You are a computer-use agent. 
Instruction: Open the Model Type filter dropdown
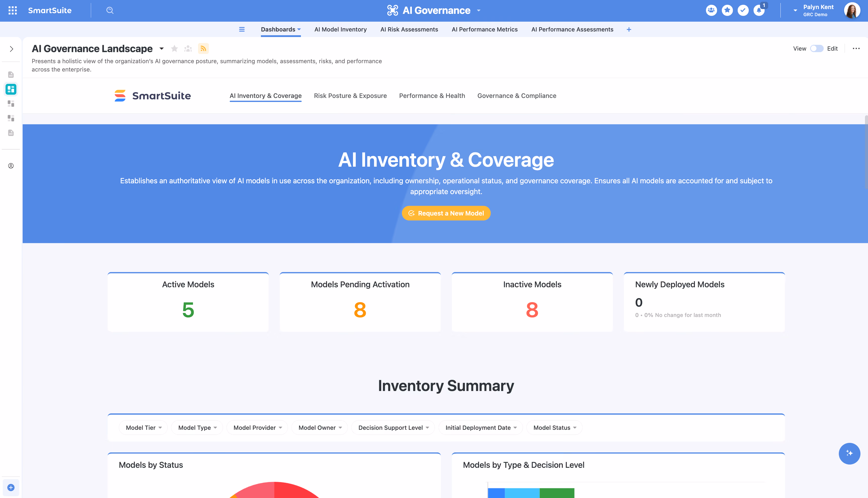tap(197, 428)
